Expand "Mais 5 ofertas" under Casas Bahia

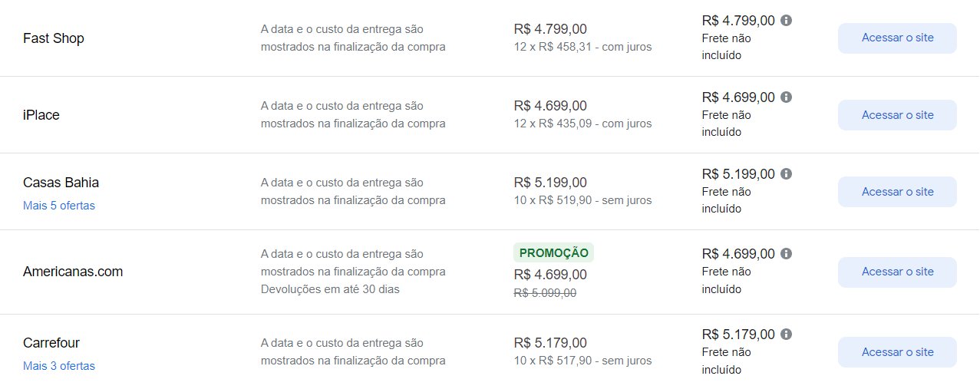click(59, 206)
